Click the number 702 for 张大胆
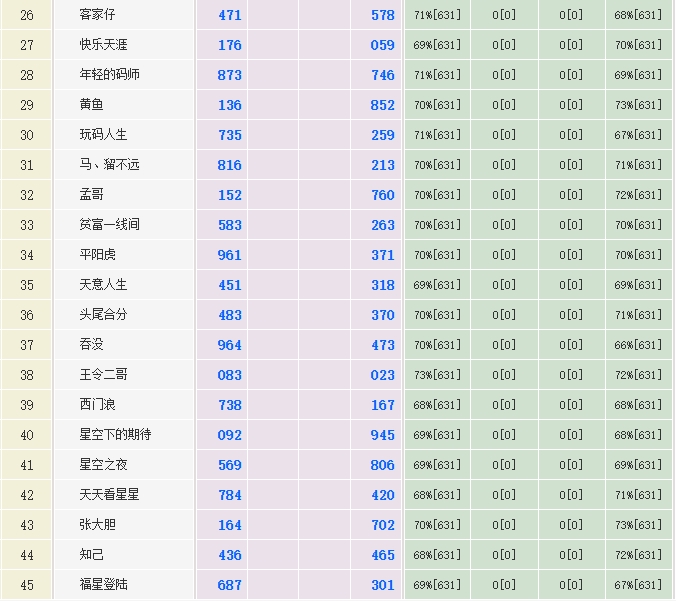 [383, 525]
